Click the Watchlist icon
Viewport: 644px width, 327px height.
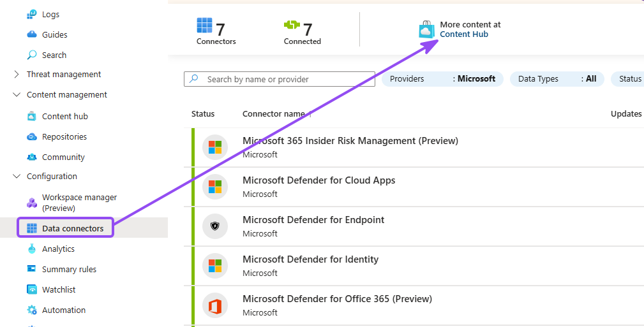click(x=32, y=289)
